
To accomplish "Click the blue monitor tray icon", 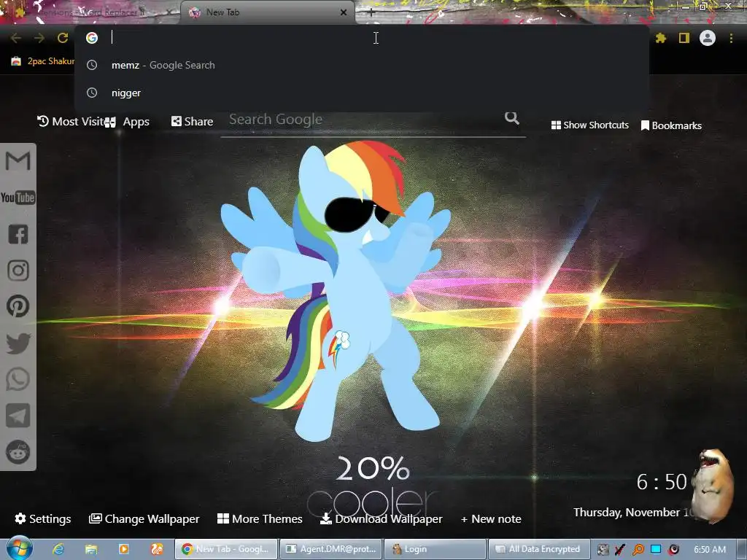I will pyautogui.click(x=656, y=549).
